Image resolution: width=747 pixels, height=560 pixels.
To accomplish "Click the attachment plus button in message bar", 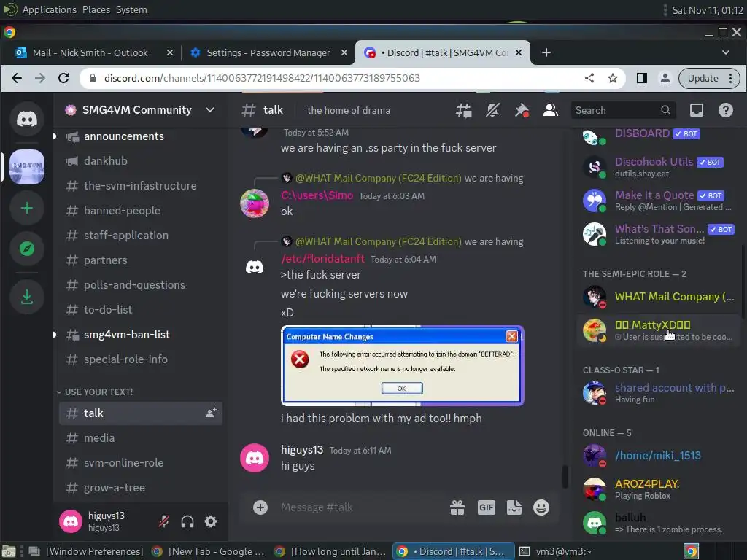I will [260, 507].
